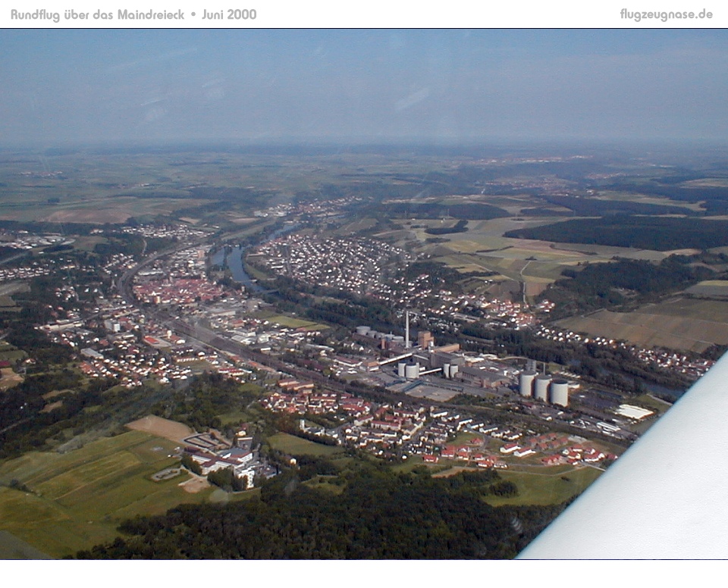Click the tall white factory chimney
Image resolution: width=728 pixels, height=588 pixels.
click(407, 330)
